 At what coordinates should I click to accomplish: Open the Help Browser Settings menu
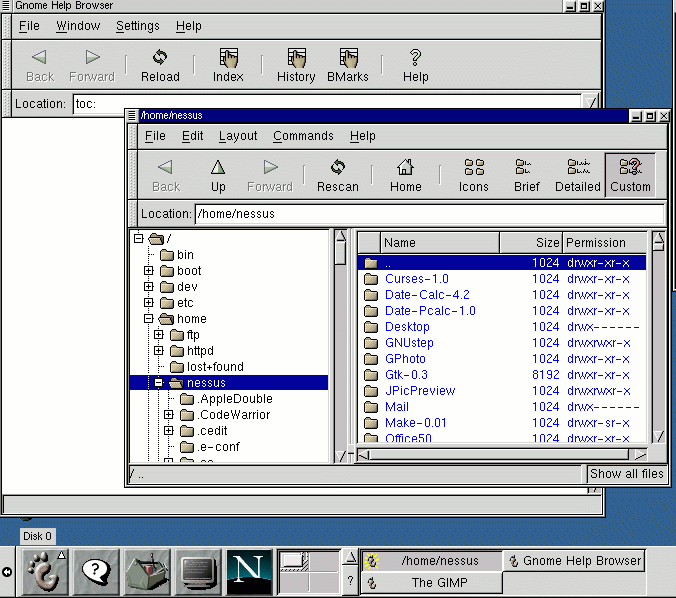point(138,26)
